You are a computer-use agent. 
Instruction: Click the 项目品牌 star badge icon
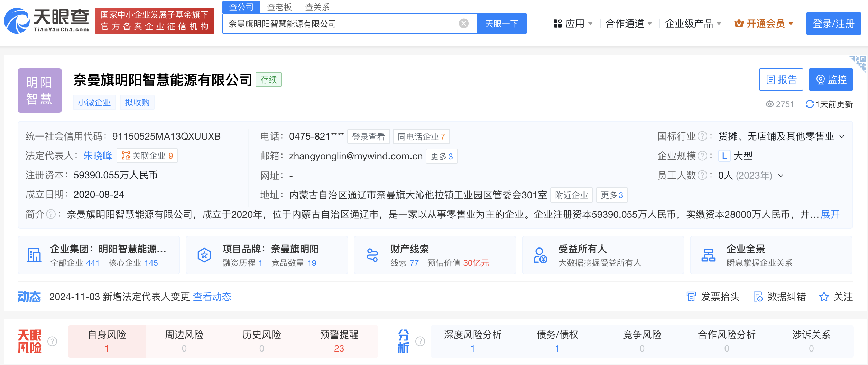204,255
